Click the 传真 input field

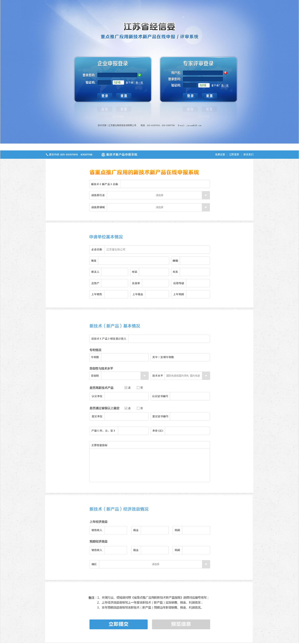pos(195,272)
